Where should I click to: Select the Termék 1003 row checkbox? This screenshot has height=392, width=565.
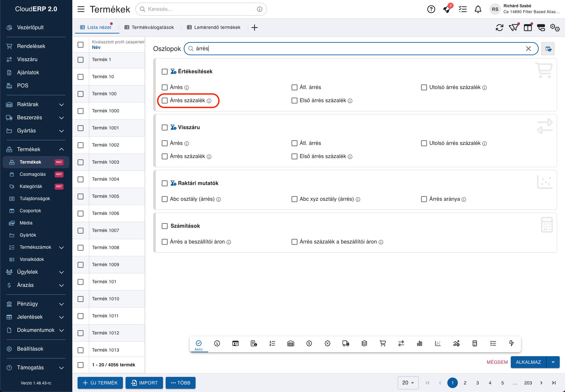click(x=81, y=162)
